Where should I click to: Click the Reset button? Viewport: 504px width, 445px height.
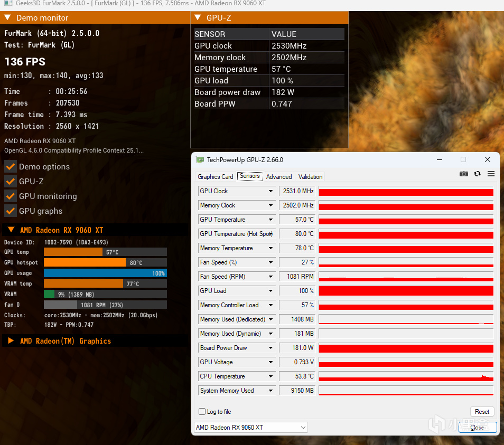[482, 411]
